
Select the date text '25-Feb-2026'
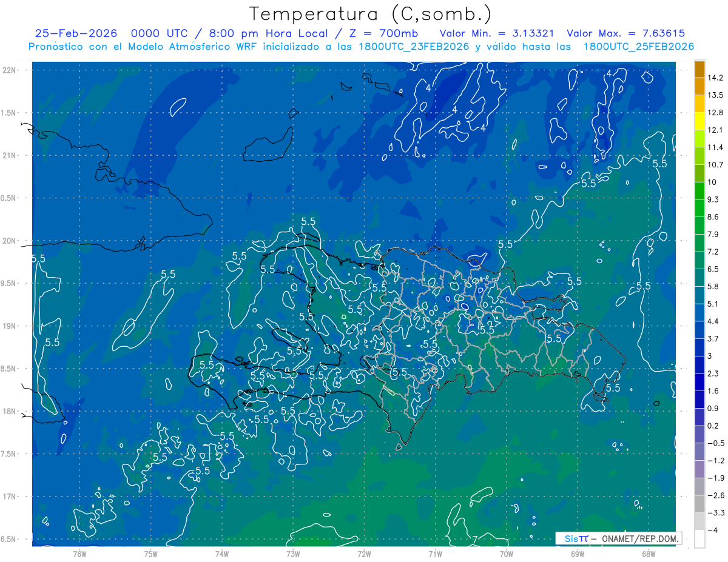point(76,33)
